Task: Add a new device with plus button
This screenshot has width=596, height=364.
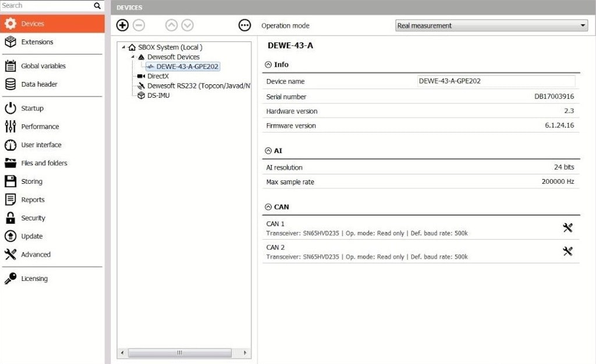Action: [122, 26]
